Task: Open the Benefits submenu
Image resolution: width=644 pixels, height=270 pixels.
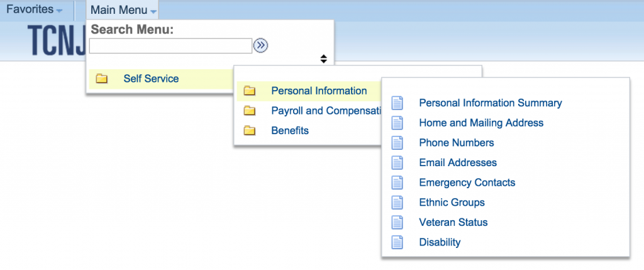Action: coord(290,131)
